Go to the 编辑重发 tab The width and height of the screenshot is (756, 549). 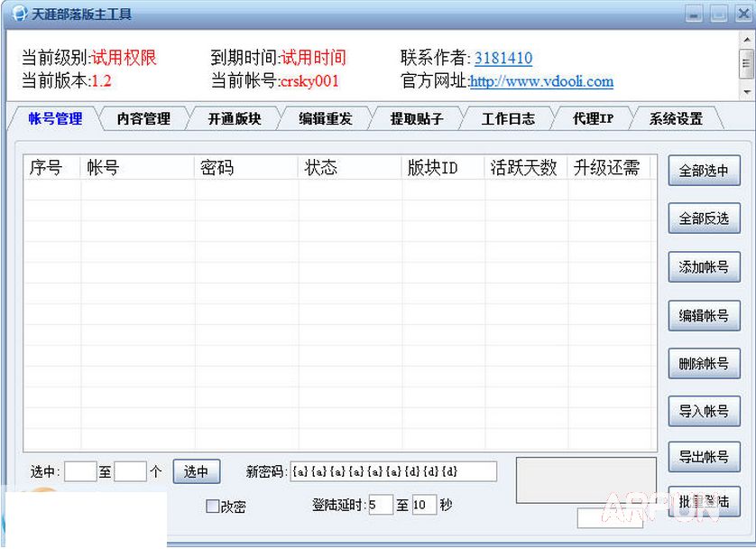pyautogui.click(x=325, y=118)
